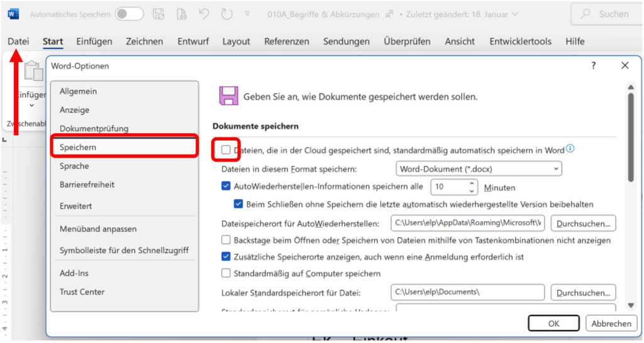
Task: Select Speichern in options sidebar
Action: click(x=124, y=147)
